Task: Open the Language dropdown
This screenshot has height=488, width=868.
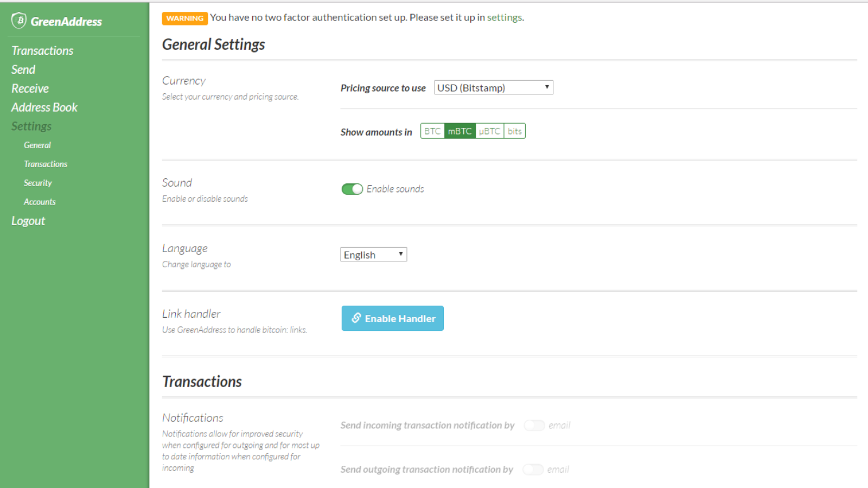Action: click(374, 254)
